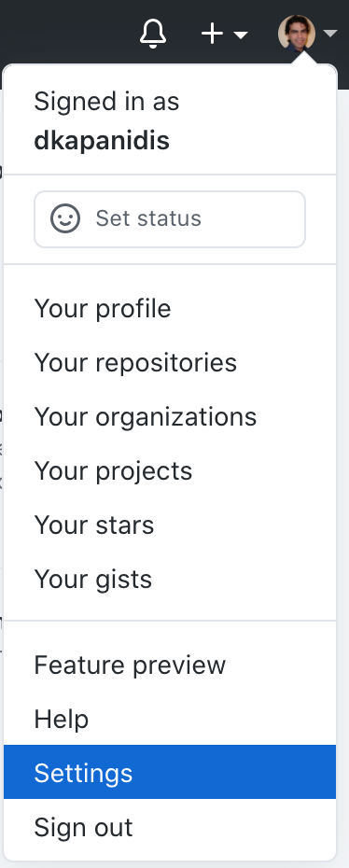Viewport: 349px width, 868px height.
Task: Select the dkapanidis username
Action: (102, 141)
